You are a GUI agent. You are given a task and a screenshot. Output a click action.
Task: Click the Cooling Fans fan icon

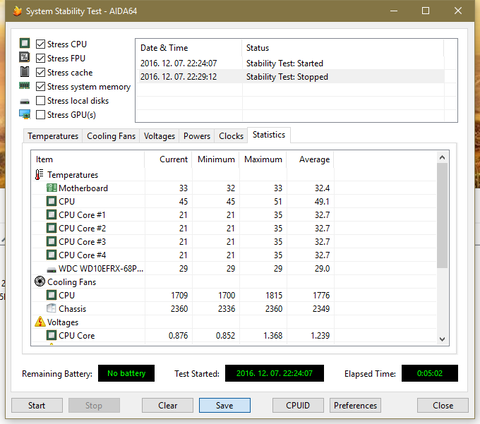[x=40, y=282]
